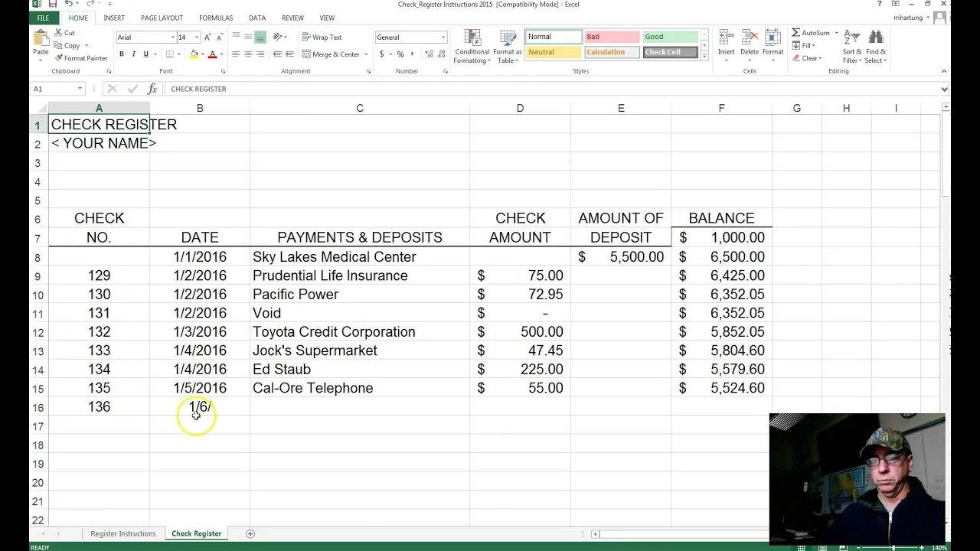Click cell containing Toyota Credit Corporation
The width and height of the screenshot is (980, 551).
point(360,331)
